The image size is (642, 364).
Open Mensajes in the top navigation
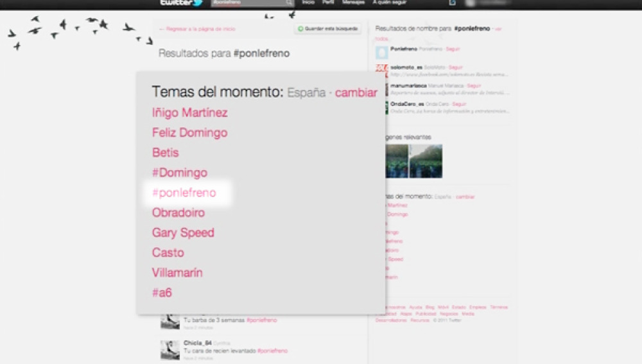tap(353, 3)
